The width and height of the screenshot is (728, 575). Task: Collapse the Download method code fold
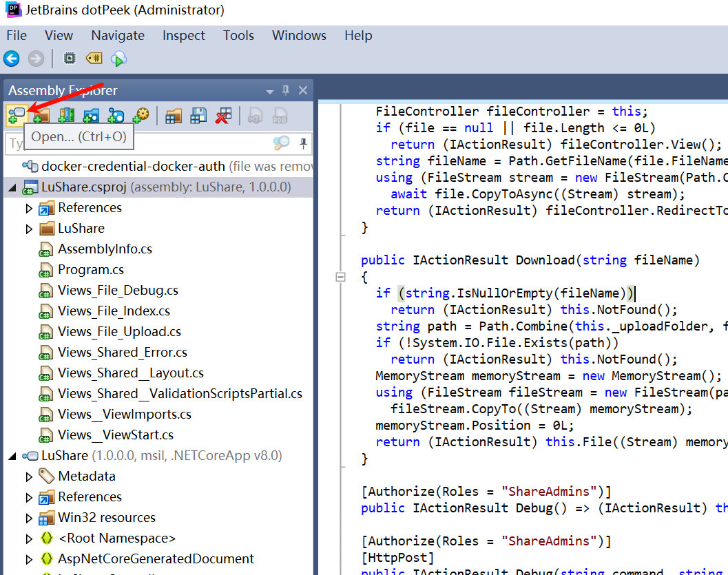click(x=340, y=277)
